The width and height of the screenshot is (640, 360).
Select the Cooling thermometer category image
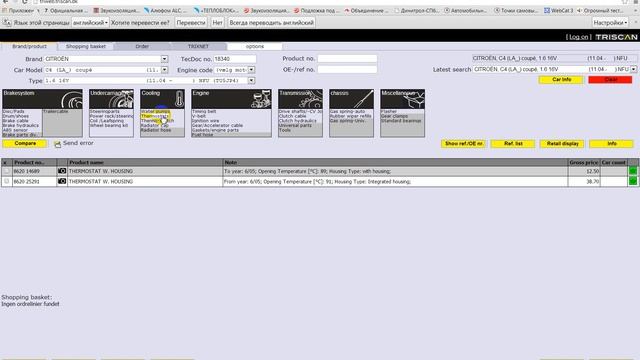[162, 99]
